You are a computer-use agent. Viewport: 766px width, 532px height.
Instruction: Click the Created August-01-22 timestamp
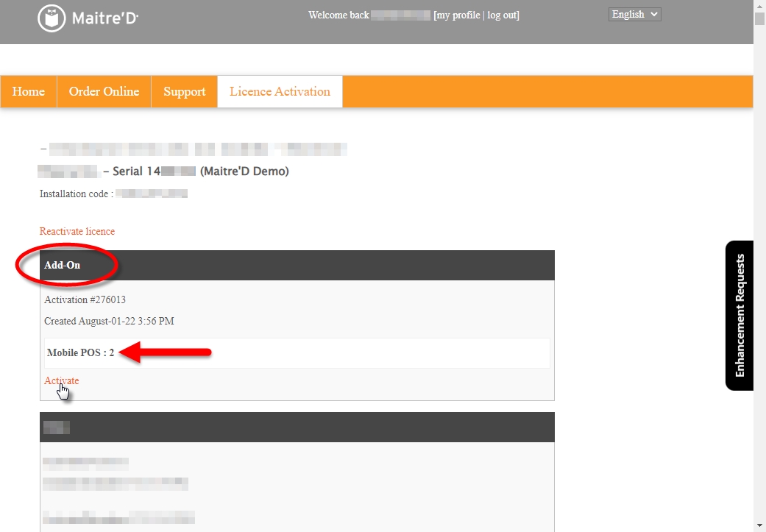click(x=109, y=322)
